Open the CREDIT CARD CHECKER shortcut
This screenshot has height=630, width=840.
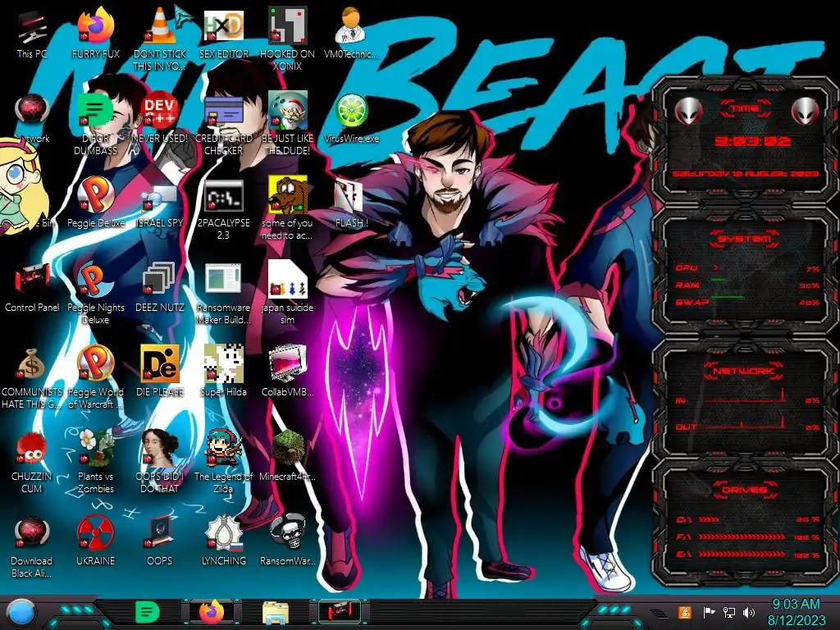coord(223,111)
